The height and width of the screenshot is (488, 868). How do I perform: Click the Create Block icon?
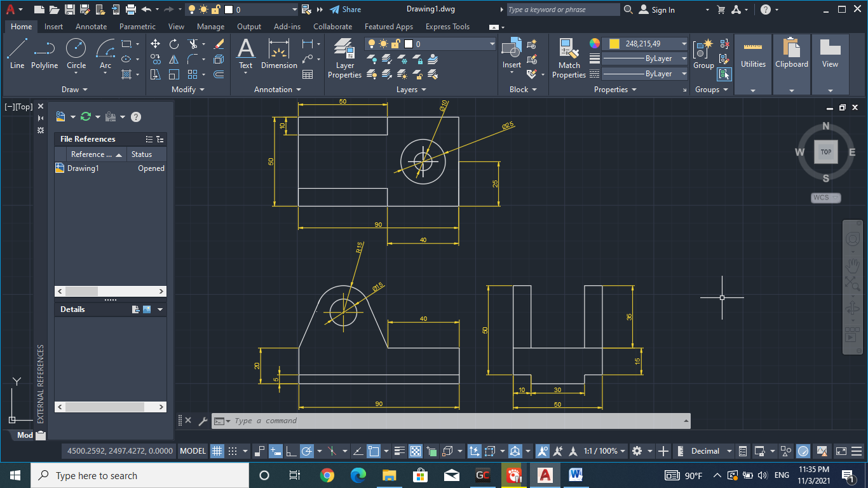pyautogui.click(x=532, y=44)
